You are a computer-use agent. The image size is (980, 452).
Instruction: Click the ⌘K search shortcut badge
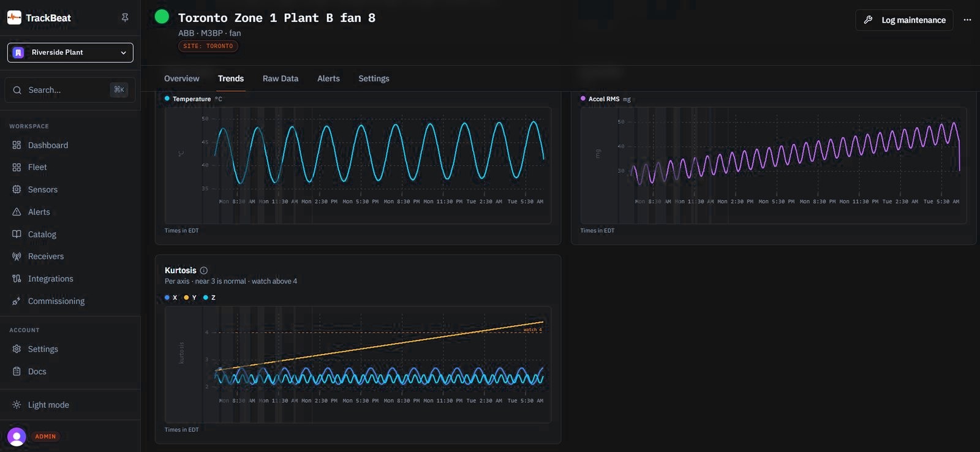click(119, 89)
